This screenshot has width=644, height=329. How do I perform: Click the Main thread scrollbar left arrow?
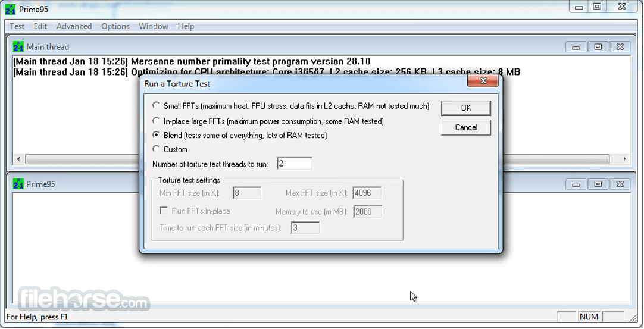(18, 159)
